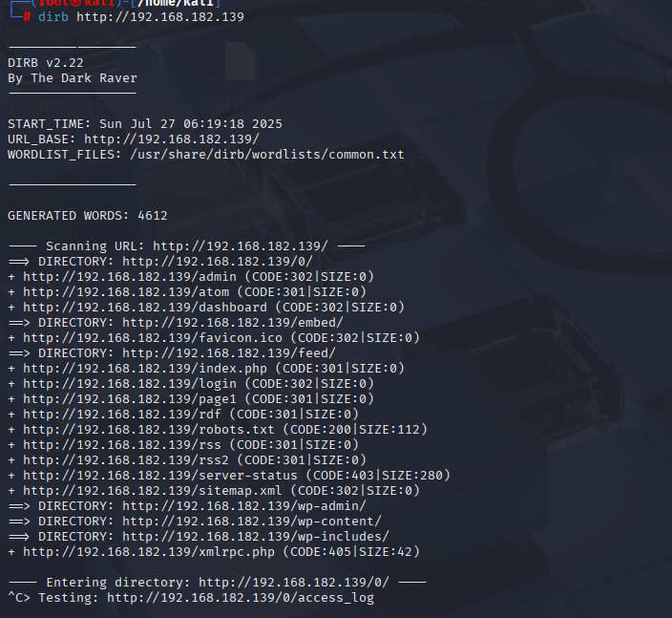Click the /login result URL
This screenshot has height=618, width=672.
130,384
